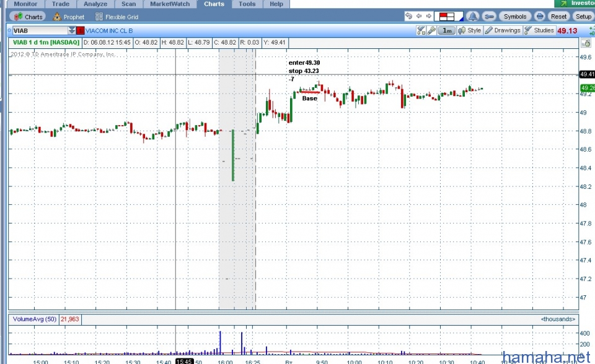Click the D: 06.08.12 15:45 date field
Screen dimensions: 595x364
107,43
